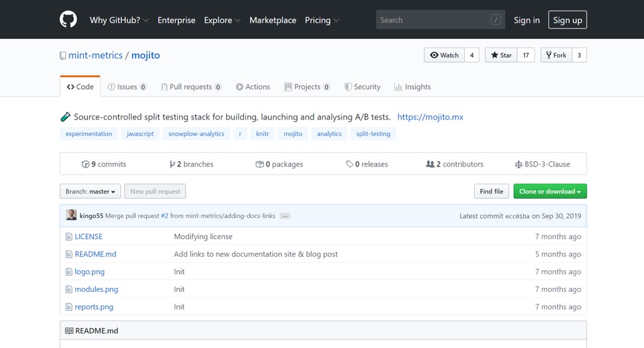Click the file icon next to reports.png
Screen dimensions: 644x348
pyautogui.click(x=69, y=307)
